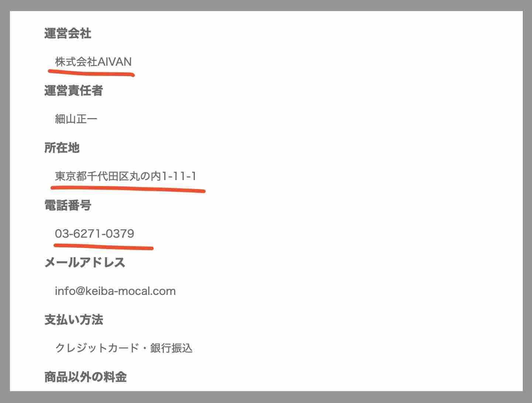Click the 運営会社 heading
This screenshot has height=403, width=532.
[68, 34]
